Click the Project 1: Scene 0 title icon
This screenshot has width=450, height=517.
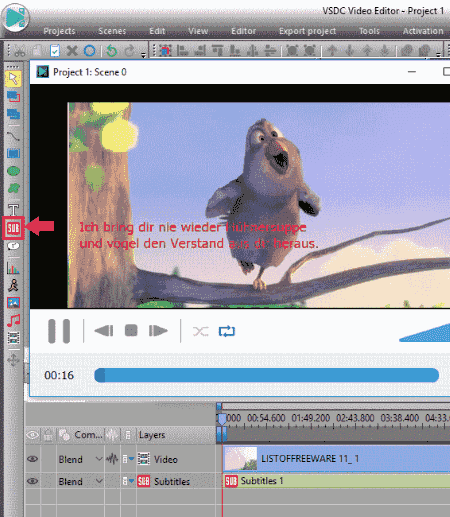[x=43, y=72]
